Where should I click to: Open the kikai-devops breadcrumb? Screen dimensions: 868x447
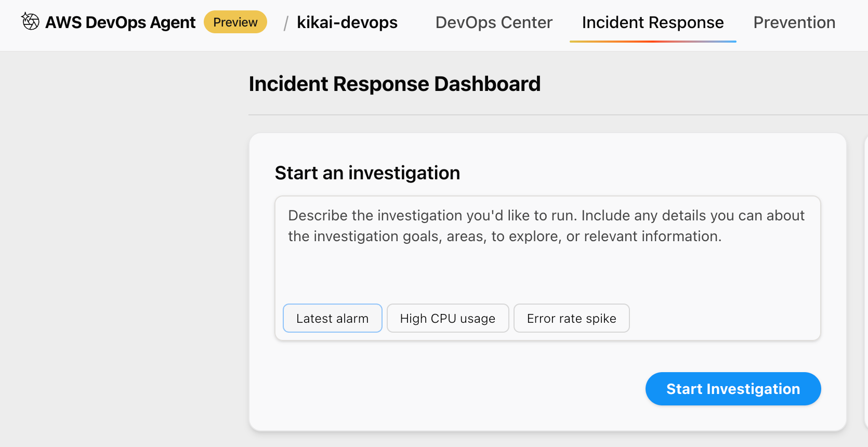347,22
